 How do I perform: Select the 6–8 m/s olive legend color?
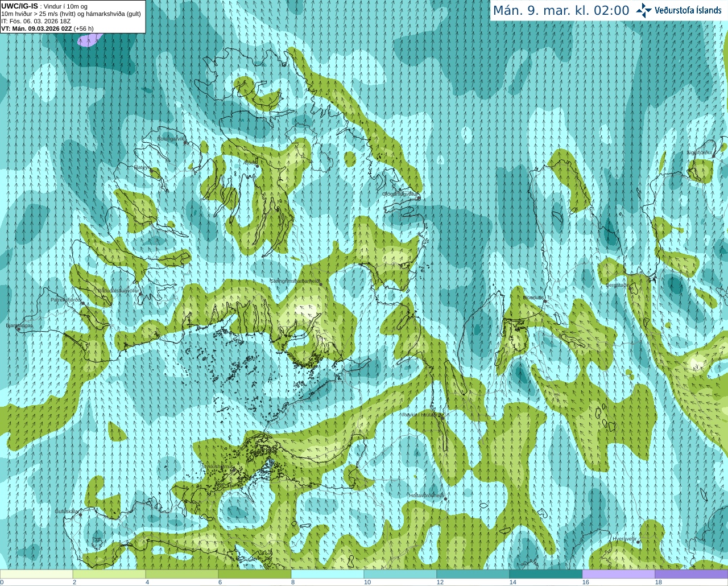255,574
